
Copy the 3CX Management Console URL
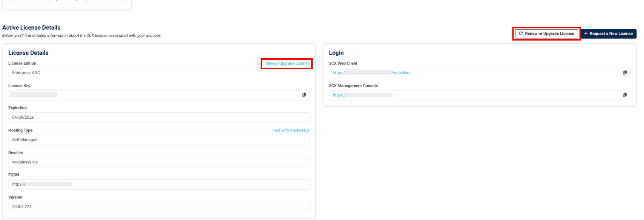tap(625, 95)
